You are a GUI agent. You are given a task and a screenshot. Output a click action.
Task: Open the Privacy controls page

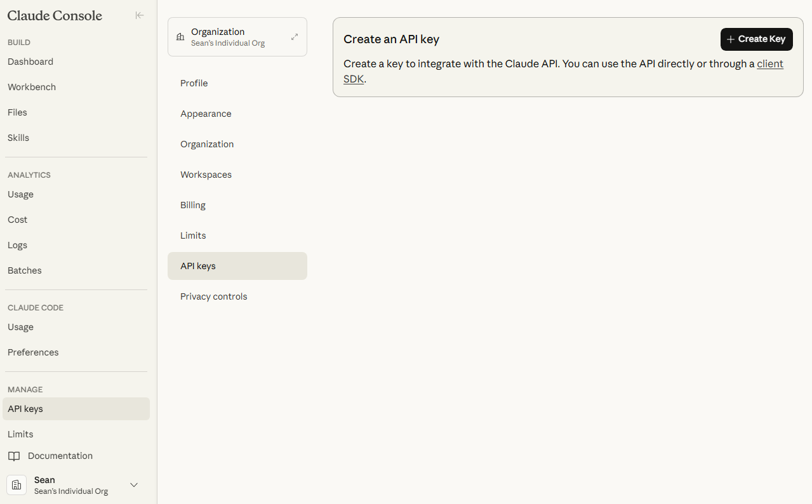coord(213,296)
